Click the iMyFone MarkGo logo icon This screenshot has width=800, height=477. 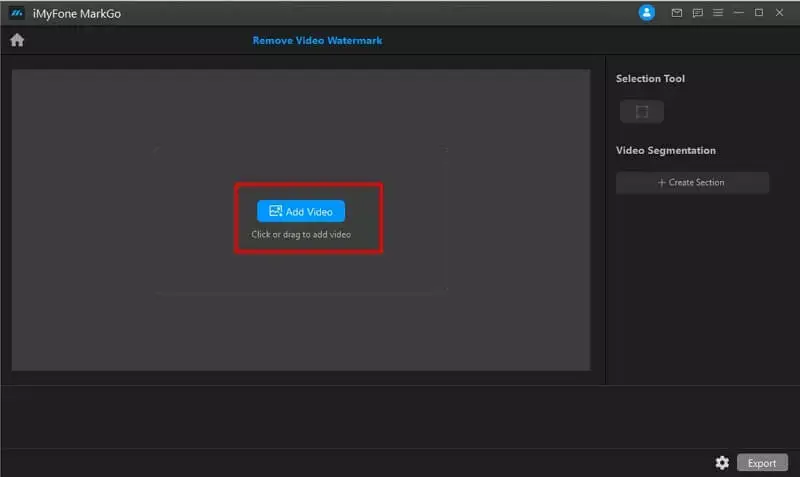point(17,13)
